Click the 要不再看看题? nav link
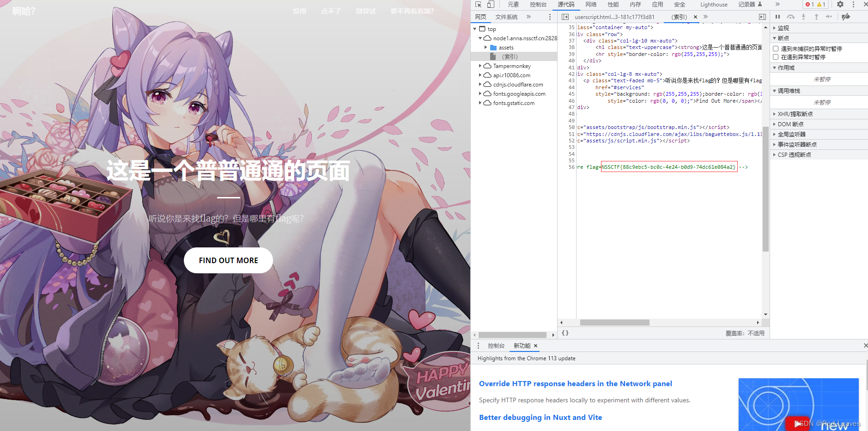Screen dimensions: 868x431 [412, 11]
